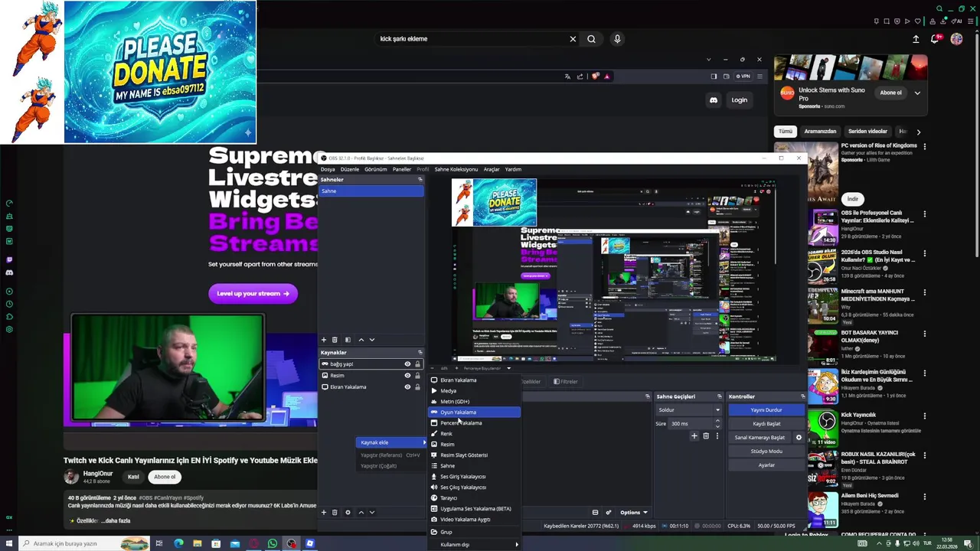Clear the YouTube search box
Viewport: 980px width, 551px height.
tap(573, 39)
